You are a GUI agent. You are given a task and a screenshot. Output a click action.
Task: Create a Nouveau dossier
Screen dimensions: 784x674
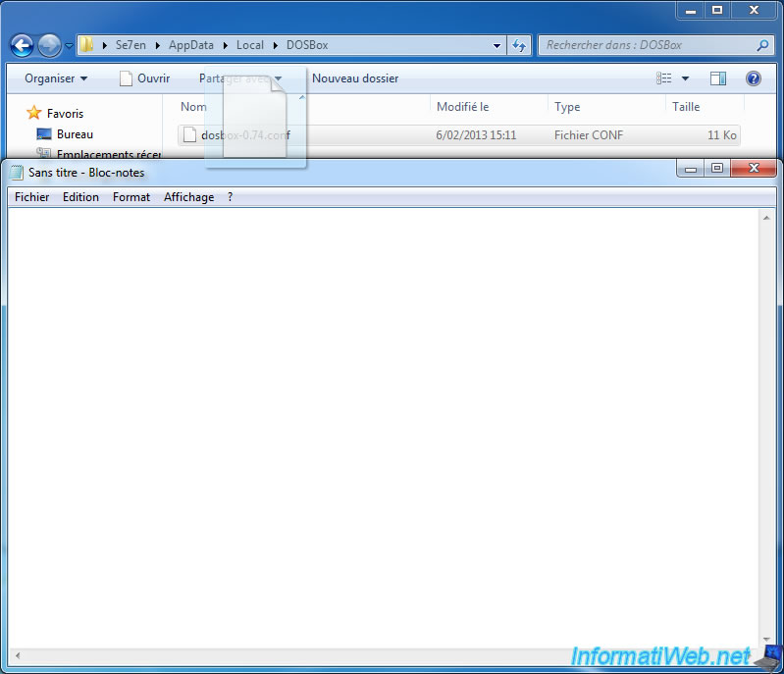(x=355, y=78)
